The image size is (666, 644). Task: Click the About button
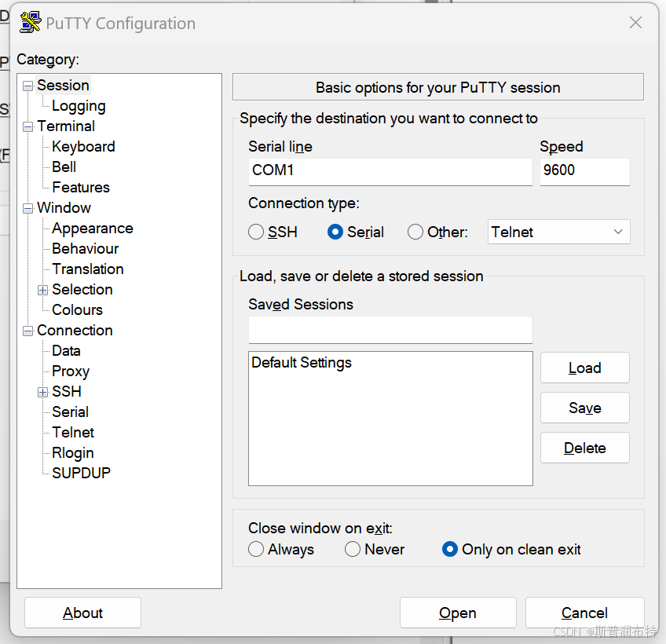point(82,613)
